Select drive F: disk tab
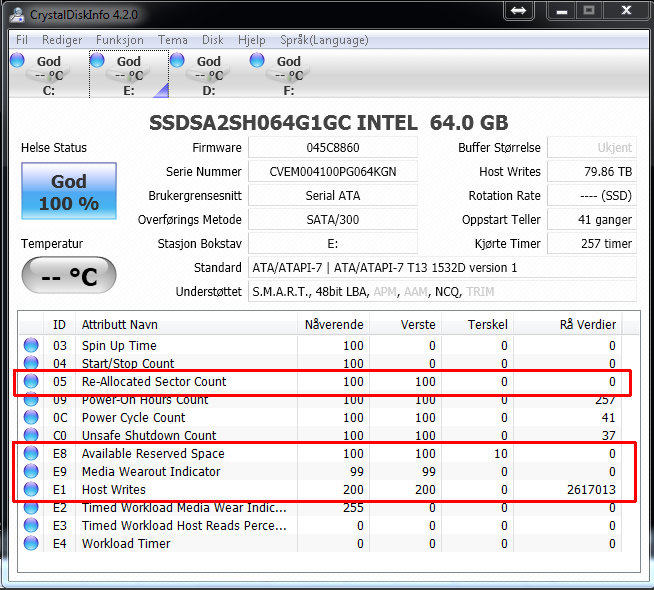 tap(289, 74)
